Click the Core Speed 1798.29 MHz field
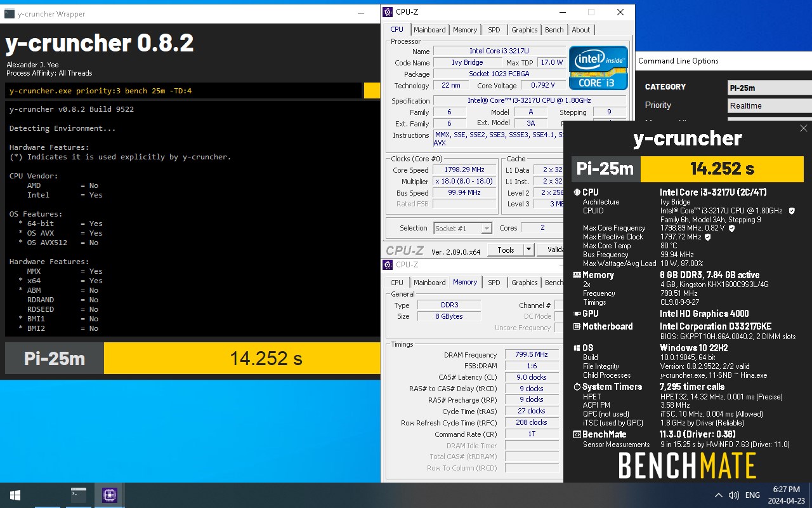Screen dimensions: 812x508 464,170
